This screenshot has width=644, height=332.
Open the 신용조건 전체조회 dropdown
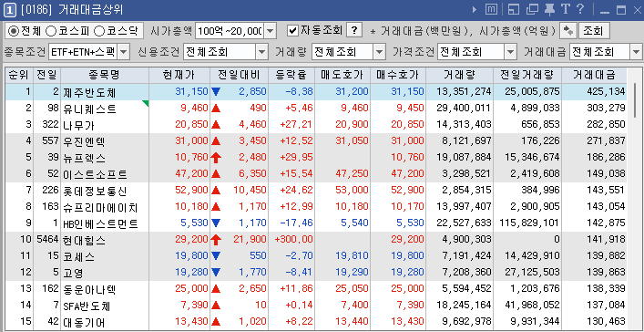point(262,52)
